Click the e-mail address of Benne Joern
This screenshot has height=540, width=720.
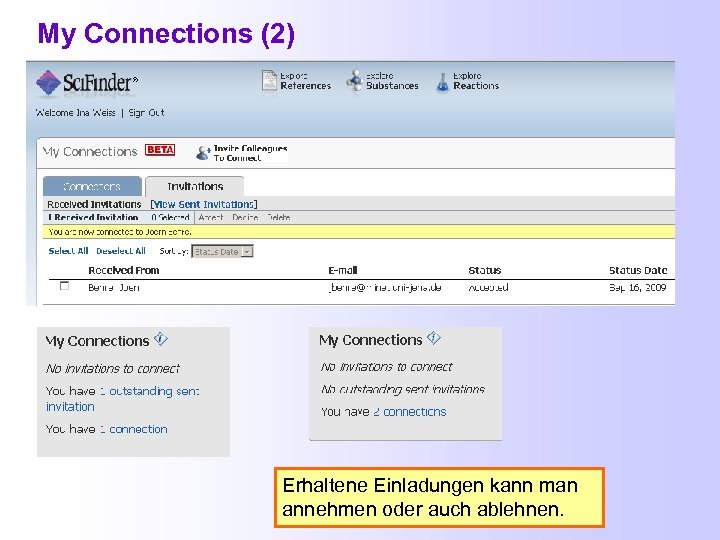pos(385,287)
